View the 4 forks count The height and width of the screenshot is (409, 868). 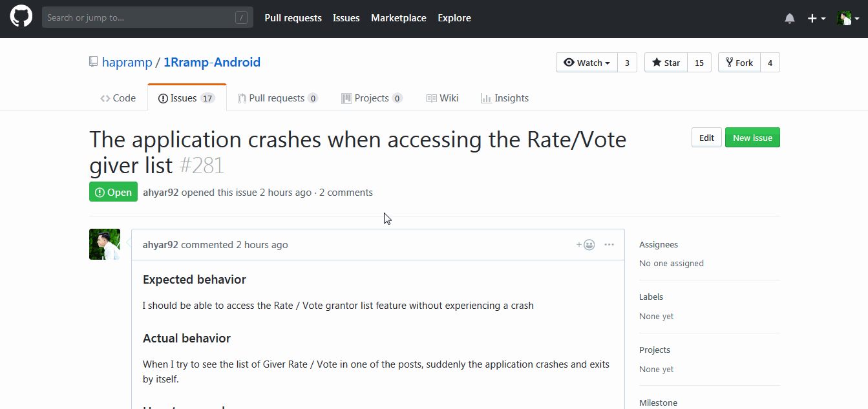(770, 63)
